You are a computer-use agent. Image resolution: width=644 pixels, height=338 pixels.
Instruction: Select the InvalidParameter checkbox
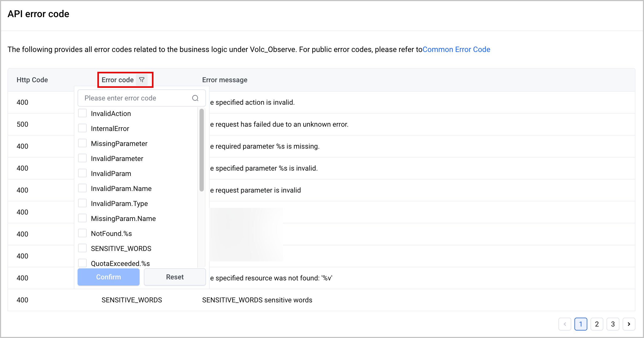pos(82,158)
